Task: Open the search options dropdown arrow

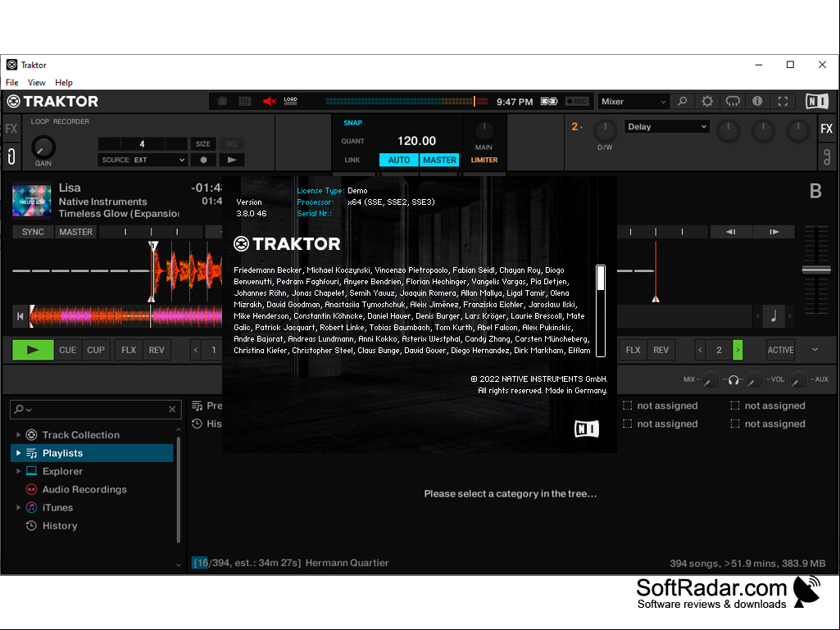Action: (29, 410)
